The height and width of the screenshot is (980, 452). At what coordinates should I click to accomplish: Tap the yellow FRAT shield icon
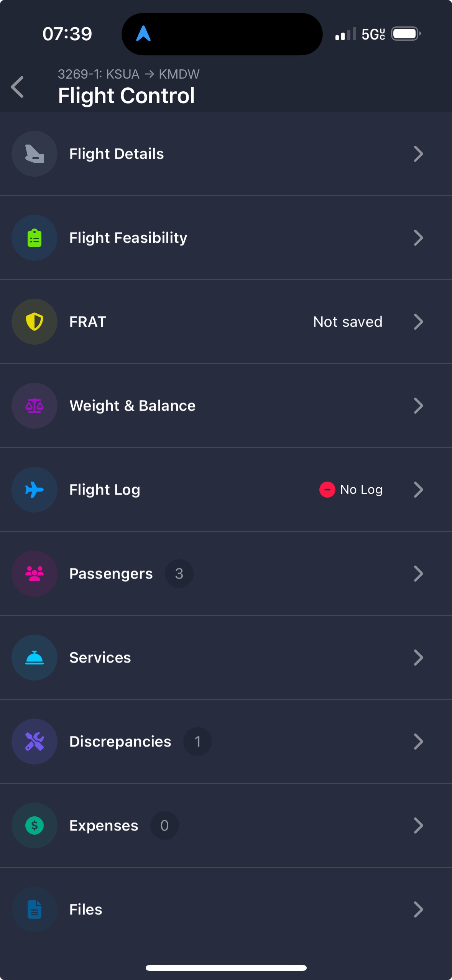coord(35,322)
